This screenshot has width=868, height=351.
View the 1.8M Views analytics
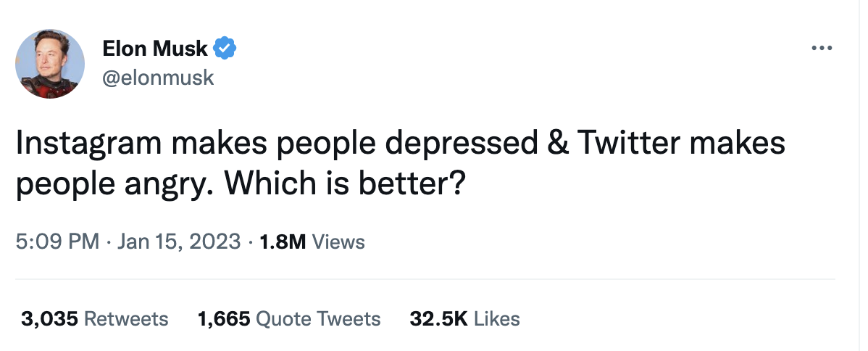pos(312,241)
